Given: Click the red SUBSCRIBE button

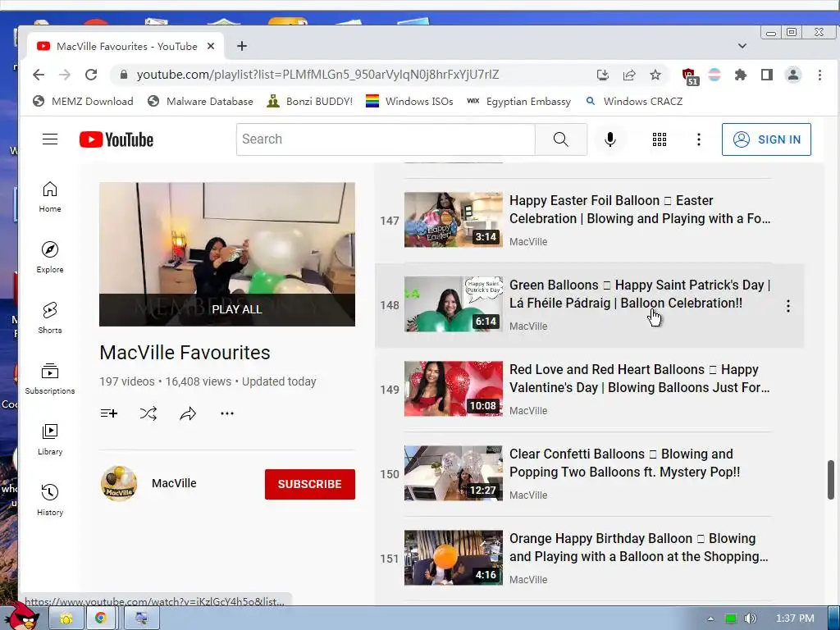Looking at the screenshot, I should tap(309, 484).
